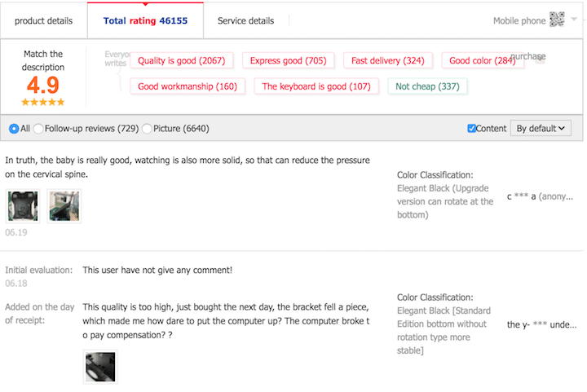Filter by Fast delivery tag
Screen dimensions: 587x392
click(387, 61)
